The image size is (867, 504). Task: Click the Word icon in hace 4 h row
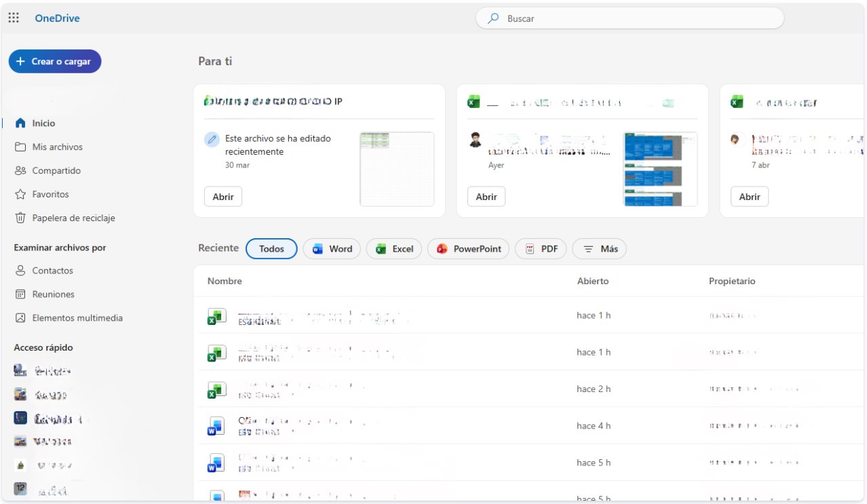pyautogui.click(x=216, y=427)
